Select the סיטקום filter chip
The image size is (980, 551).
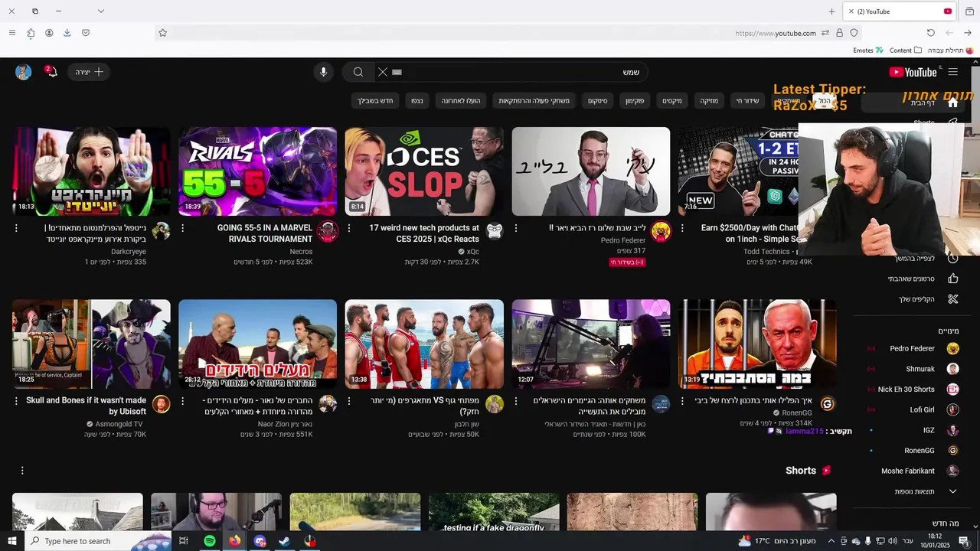(598, 101)
